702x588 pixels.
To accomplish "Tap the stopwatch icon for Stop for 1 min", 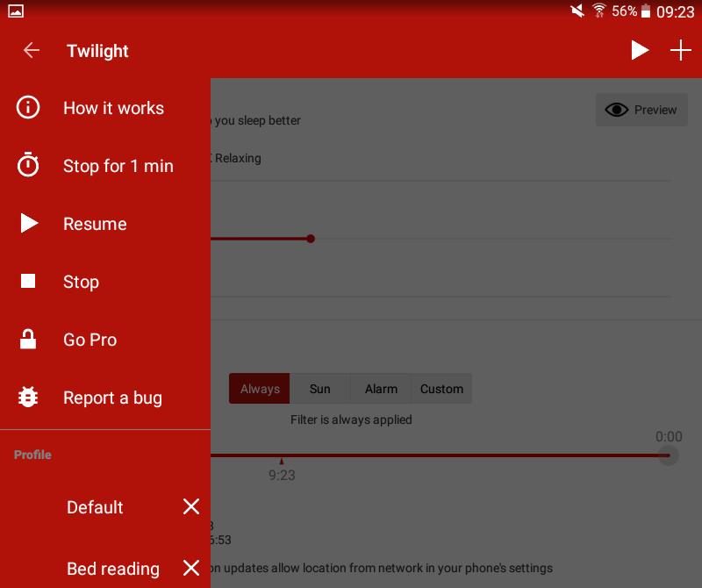I will point(28,165).
